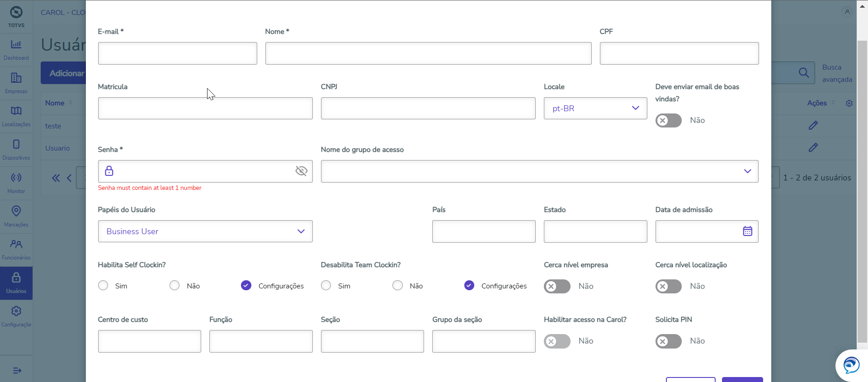Open the Dashboard sidebar icon
Screen dimensions: 868x382
16,50
